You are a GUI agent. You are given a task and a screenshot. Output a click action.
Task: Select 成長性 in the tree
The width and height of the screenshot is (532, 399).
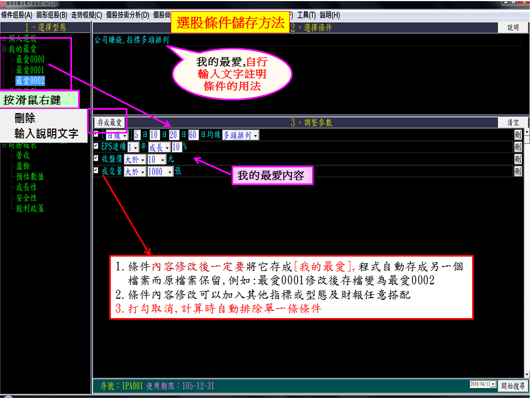point(27,187)
